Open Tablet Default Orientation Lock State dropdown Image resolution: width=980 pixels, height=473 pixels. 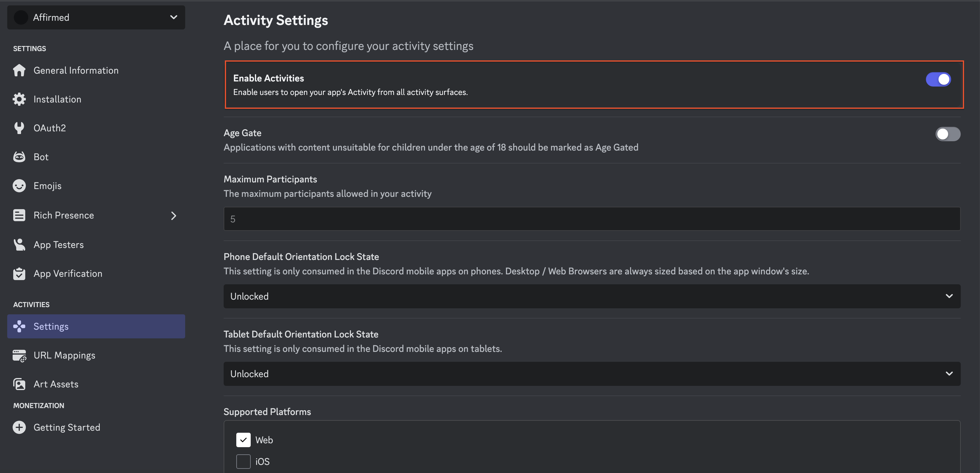click(x=592, y=374)
